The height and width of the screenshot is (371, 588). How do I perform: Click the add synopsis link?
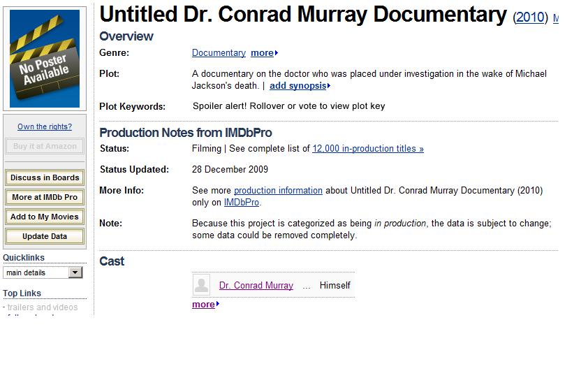point(300,85)
